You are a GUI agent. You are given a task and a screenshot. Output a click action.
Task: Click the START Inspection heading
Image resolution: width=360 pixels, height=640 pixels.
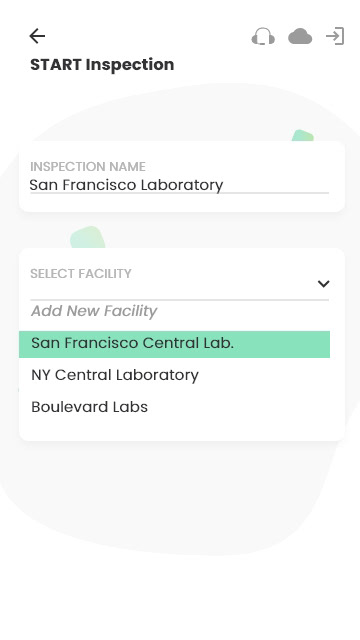[102, 64]
